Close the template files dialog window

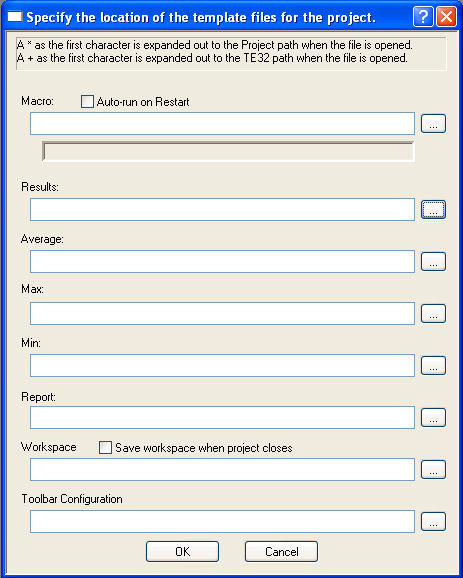(446, 17)
